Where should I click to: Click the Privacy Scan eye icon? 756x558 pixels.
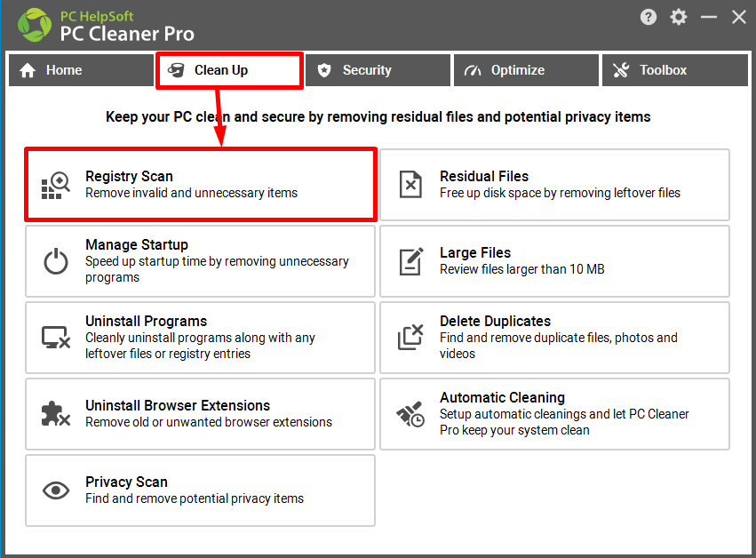click(x=56, y=490)
